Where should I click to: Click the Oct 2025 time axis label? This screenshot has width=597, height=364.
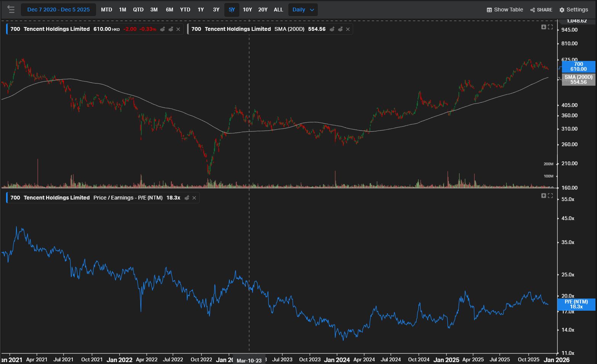pos(528,359)
